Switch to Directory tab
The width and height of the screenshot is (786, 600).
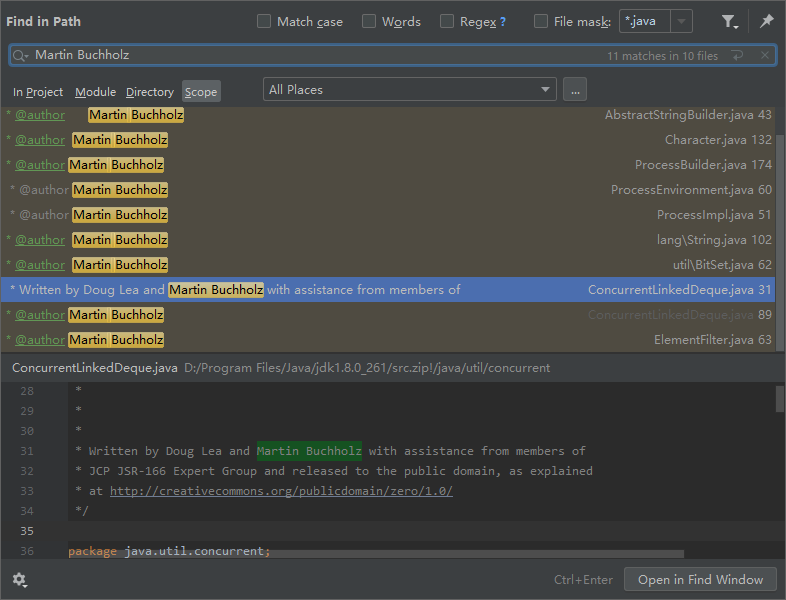pos(150,92)
